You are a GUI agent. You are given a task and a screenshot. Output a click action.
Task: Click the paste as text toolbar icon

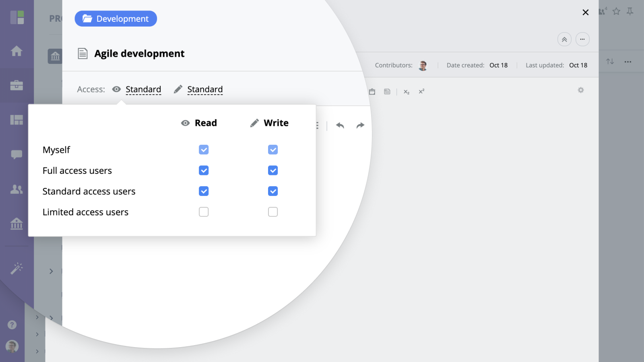point(387,92)
